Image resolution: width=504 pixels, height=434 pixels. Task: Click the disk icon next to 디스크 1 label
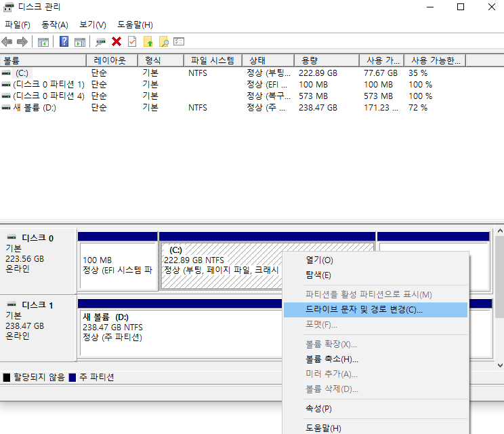click(x=12, y=304)
